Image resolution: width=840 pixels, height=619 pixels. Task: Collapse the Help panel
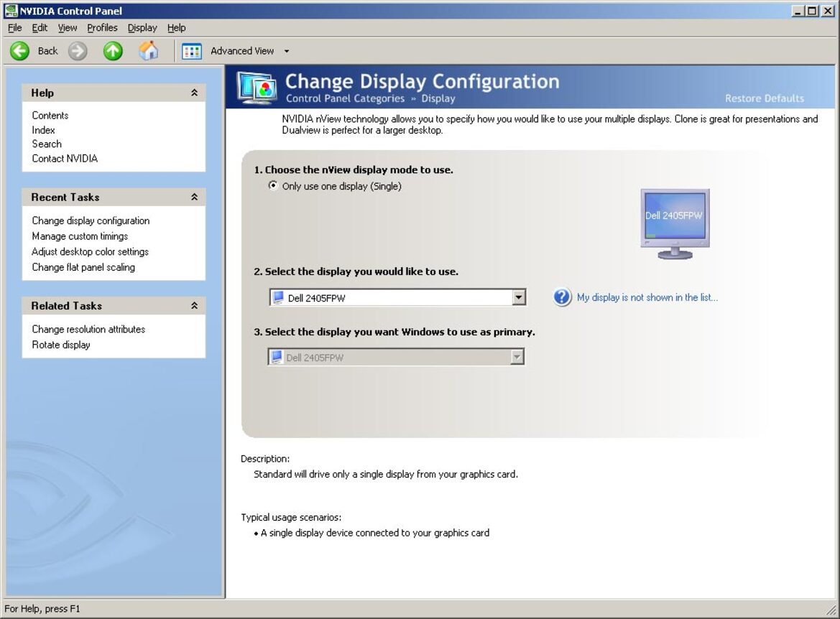coord(195,93)
